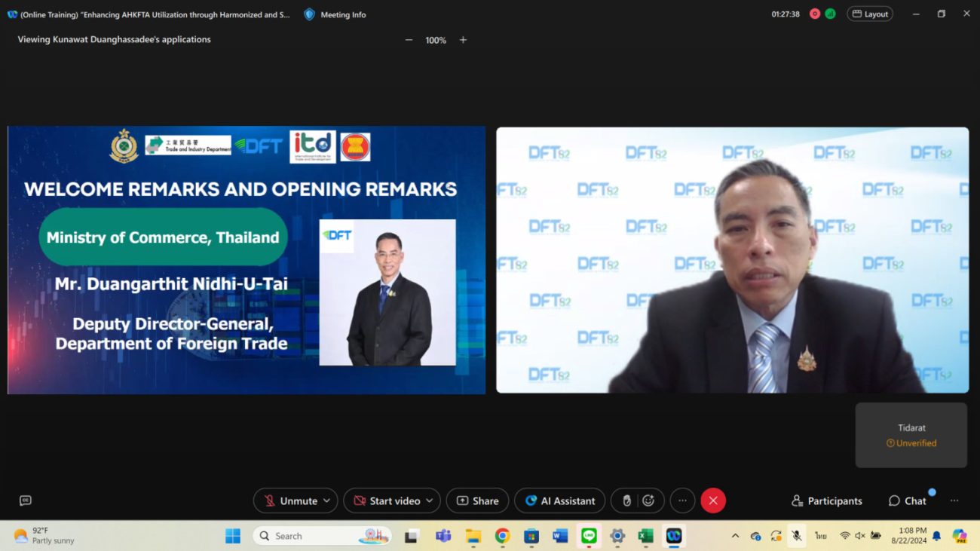Click the sync update tray icon
Image resolution: width=980 pixels, height=551 pixels.
coord(776,536)
